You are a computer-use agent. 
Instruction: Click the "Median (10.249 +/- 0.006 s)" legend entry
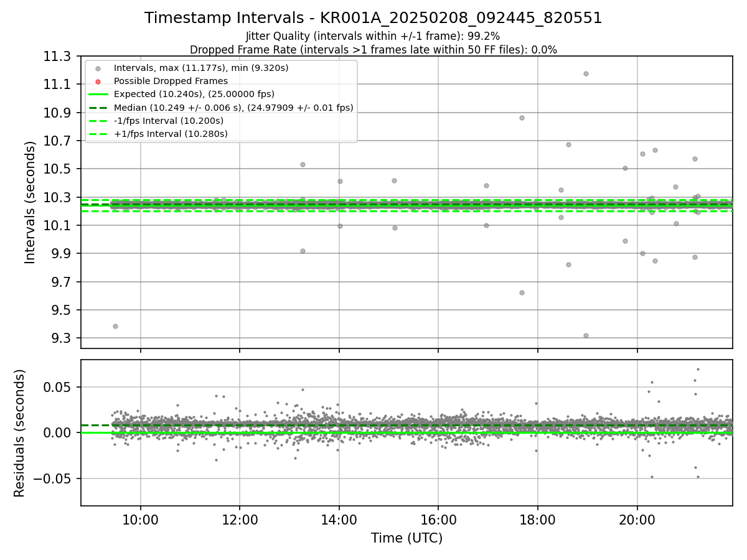point(233,108)
